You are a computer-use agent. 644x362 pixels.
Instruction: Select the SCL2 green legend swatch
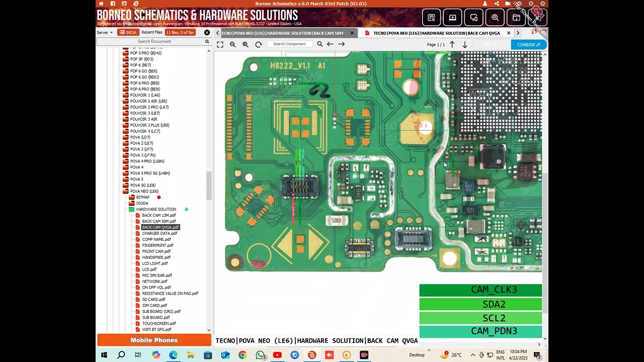click(x=480, y=318)
